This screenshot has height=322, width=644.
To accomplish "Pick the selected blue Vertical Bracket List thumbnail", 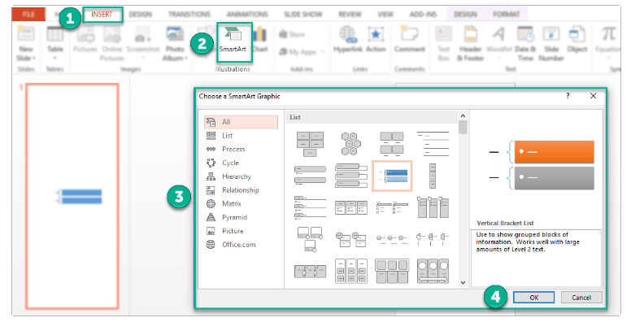I will tap(392, 176).
